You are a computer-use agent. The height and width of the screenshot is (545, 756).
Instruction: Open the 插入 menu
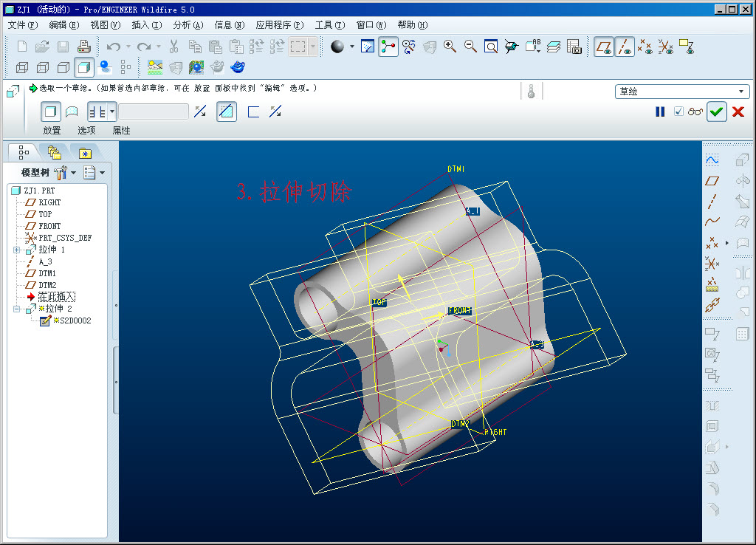[x=147, y=25]
